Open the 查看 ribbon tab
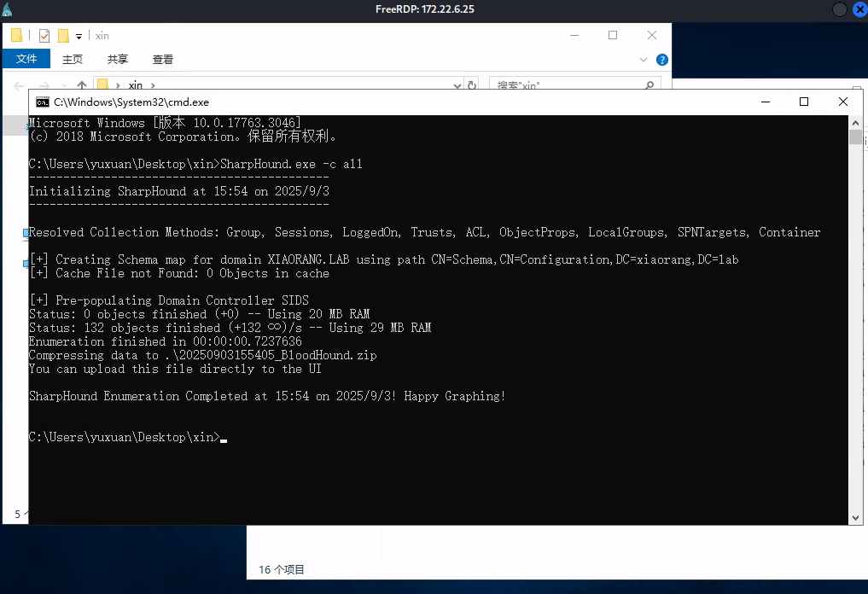Viewport: 868px width, 594px height. click(x=163, y=59)
